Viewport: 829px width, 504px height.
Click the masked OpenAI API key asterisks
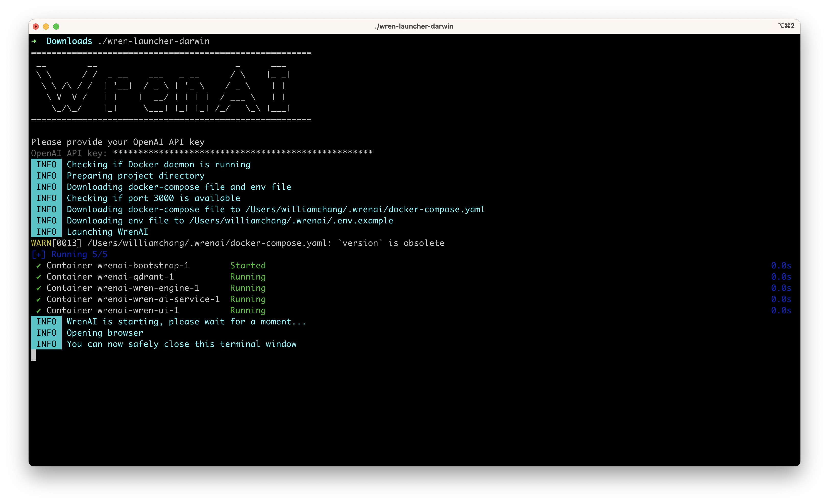tap(242, 153)
